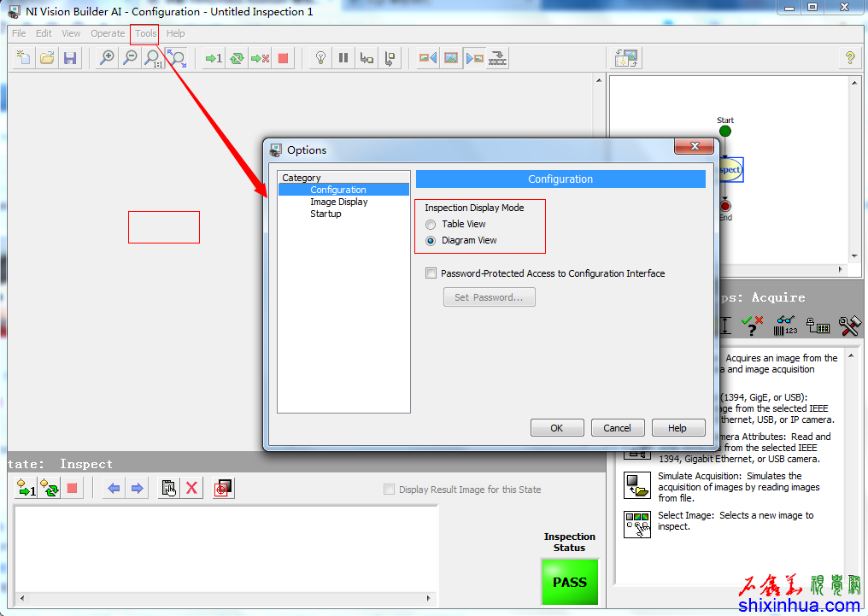Click the Set Password button

pyautogui.click(x=489, y=297)
